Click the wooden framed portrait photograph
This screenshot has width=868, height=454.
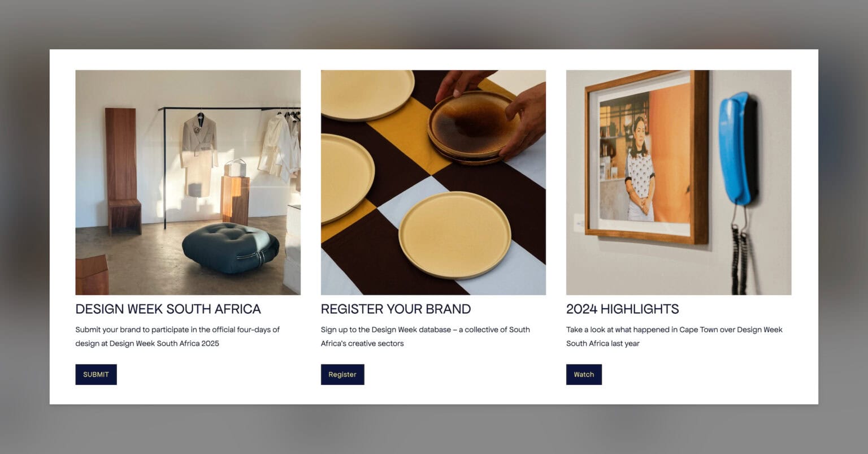pyautogui.click(x=647, y=157)
